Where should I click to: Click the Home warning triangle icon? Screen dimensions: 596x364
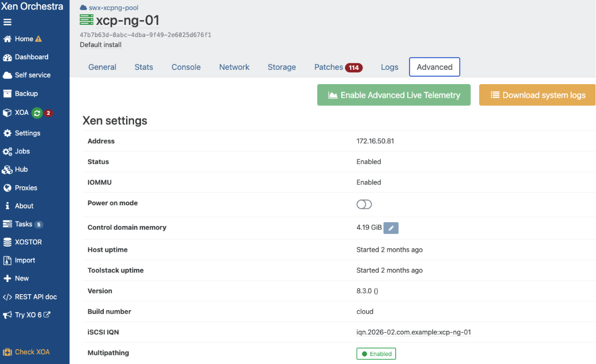[38, 39]
